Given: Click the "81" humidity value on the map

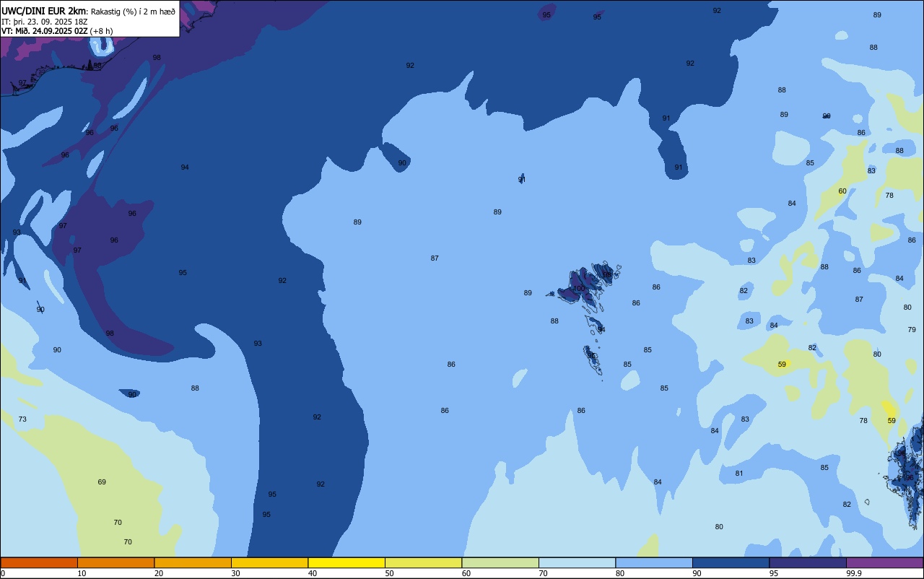Looking at the screenshot, I should pos(739,473).
